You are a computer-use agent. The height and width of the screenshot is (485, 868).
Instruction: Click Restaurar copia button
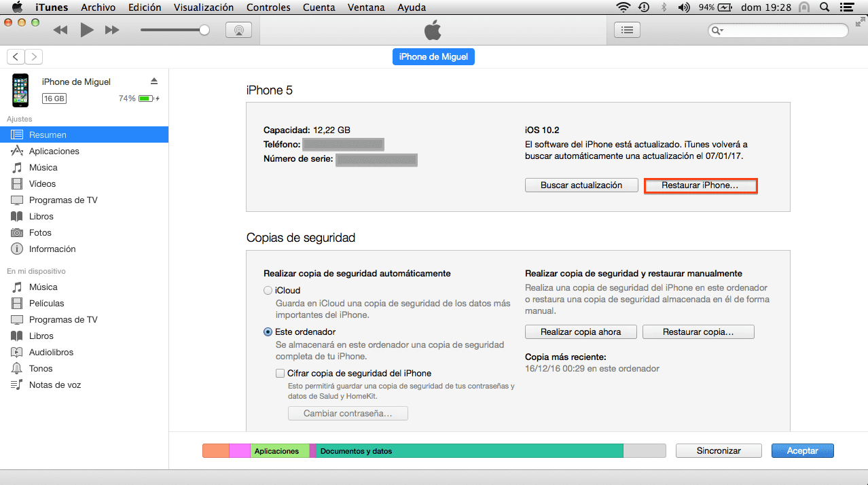pyautogui.click(x=698, y=331)
